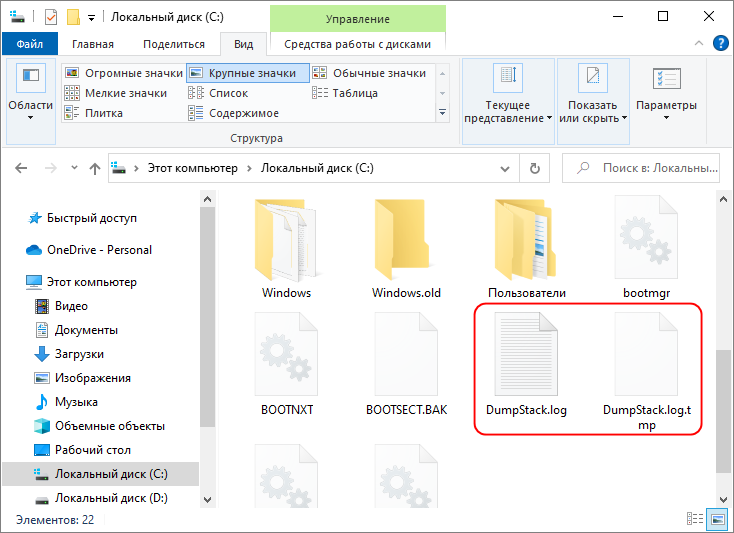
Task: Choose Содержимое view layout
Action: [x=234, y=113]
